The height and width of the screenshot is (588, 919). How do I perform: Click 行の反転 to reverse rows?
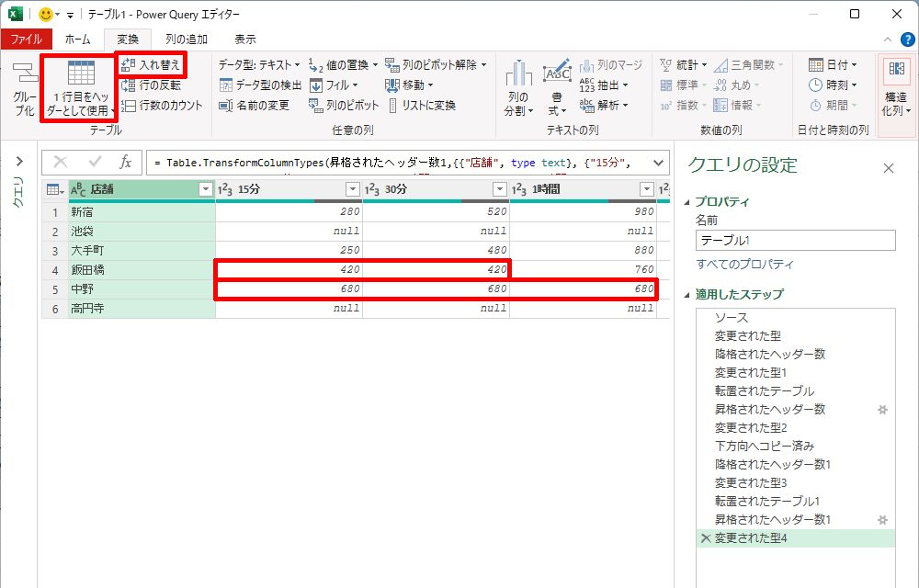[x=152, y=85]
